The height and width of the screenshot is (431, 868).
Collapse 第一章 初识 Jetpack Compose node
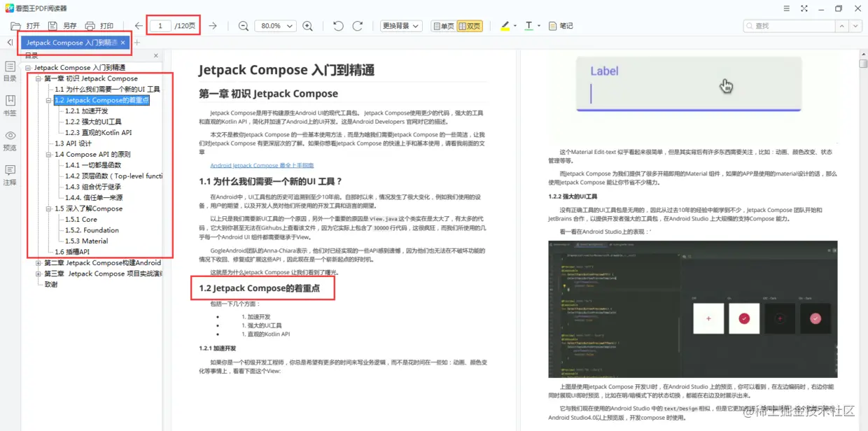coord(38,78)
